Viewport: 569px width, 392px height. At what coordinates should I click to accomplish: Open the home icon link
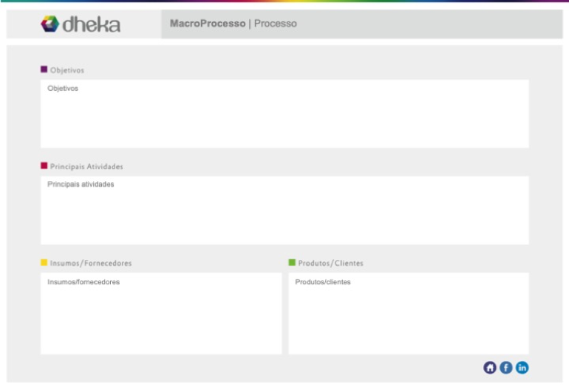[x=489, y=368]
